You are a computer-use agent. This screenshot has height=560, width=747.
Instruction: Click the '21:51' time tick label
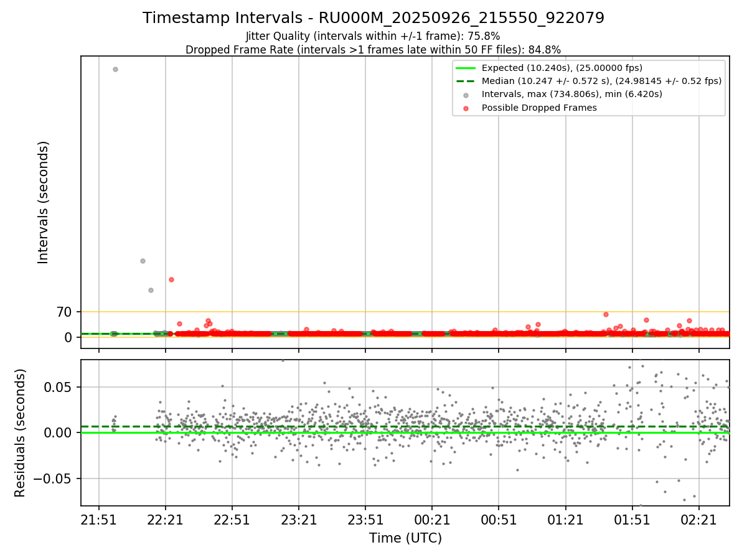point(99,520)
